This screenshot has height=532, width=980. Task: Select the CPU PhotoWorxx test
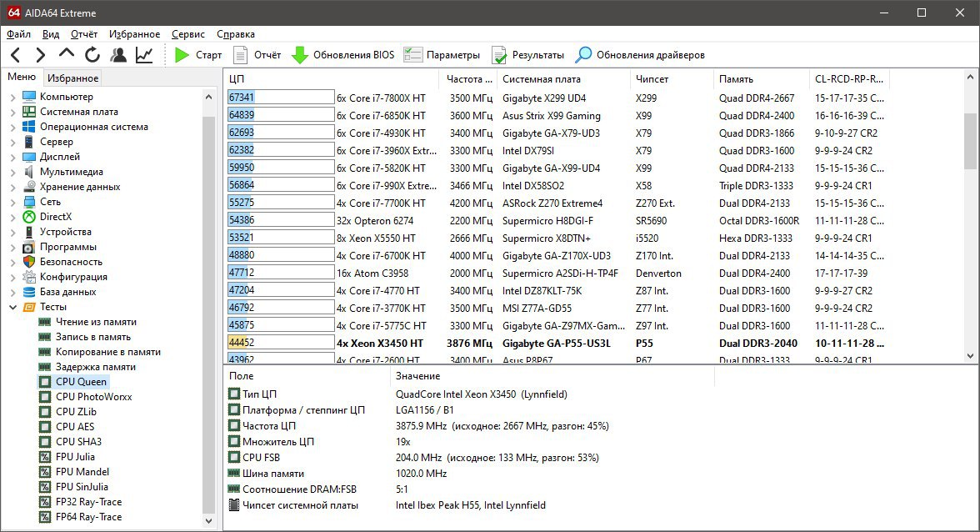[93, 397]
